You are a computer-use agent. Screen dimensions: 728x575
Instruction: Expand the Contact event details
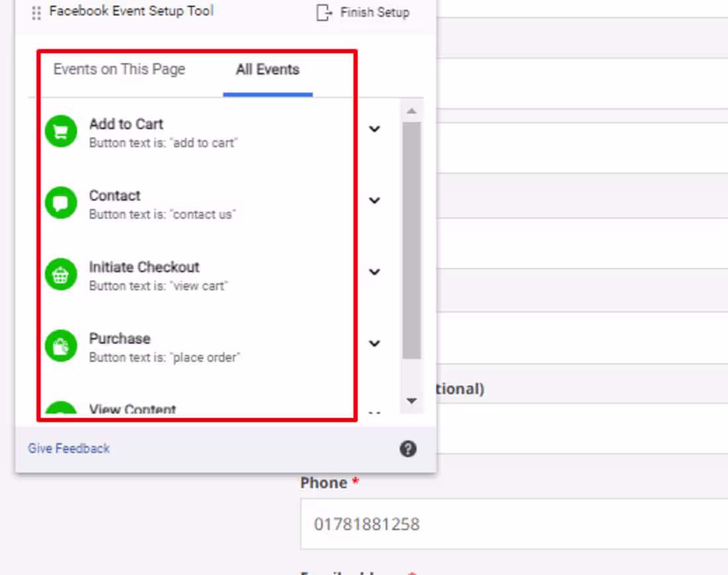[375, 200]
